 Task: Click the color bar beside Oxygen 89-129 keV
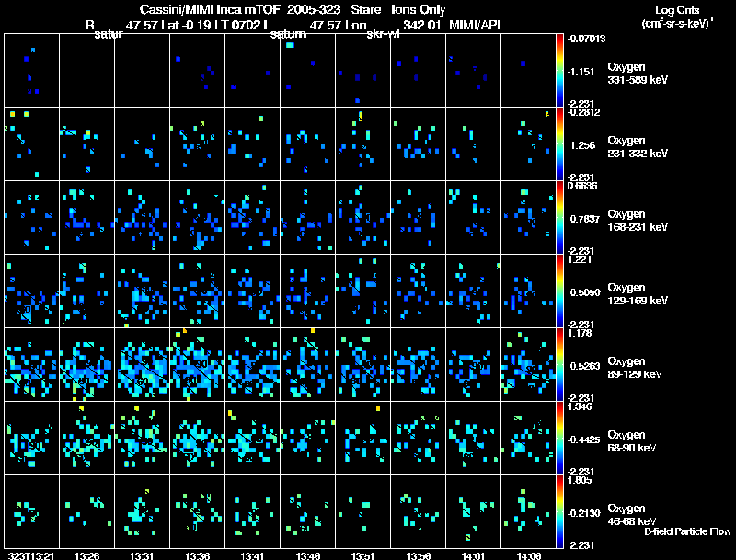coord(559,364)
